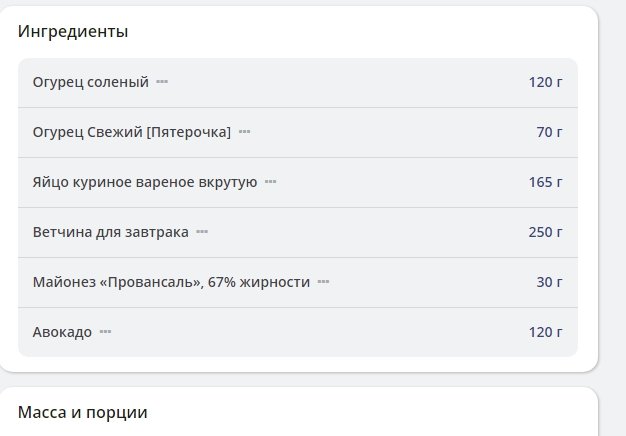Viewport: 626px width, 436px height.
Task: Open the more menu for Ветчина для завтрака
Action: [202, 232]
